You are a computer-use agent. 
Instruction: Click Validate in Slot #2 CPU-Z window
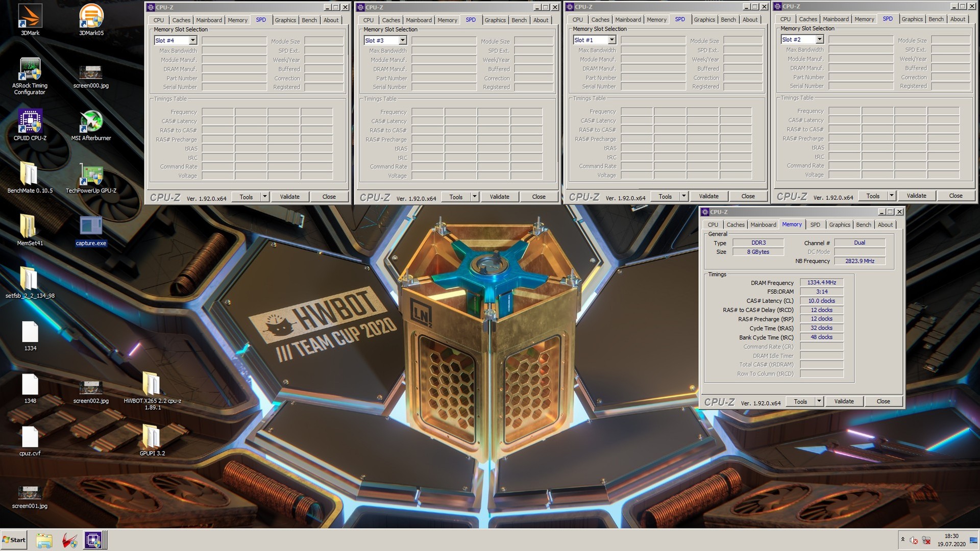pos(916,195)
